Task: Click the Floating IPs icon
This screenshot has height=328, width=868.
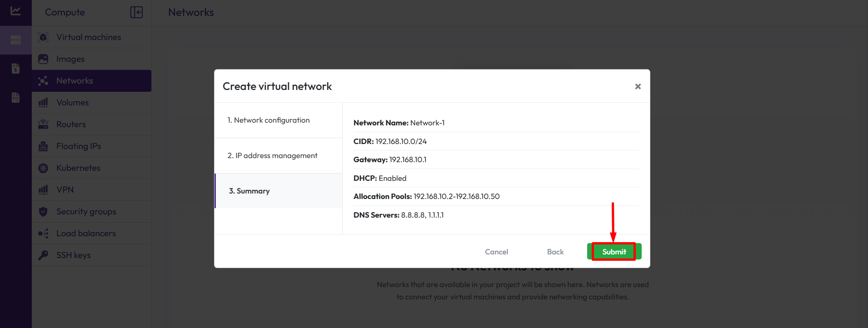Action: (x=43, y=146)
